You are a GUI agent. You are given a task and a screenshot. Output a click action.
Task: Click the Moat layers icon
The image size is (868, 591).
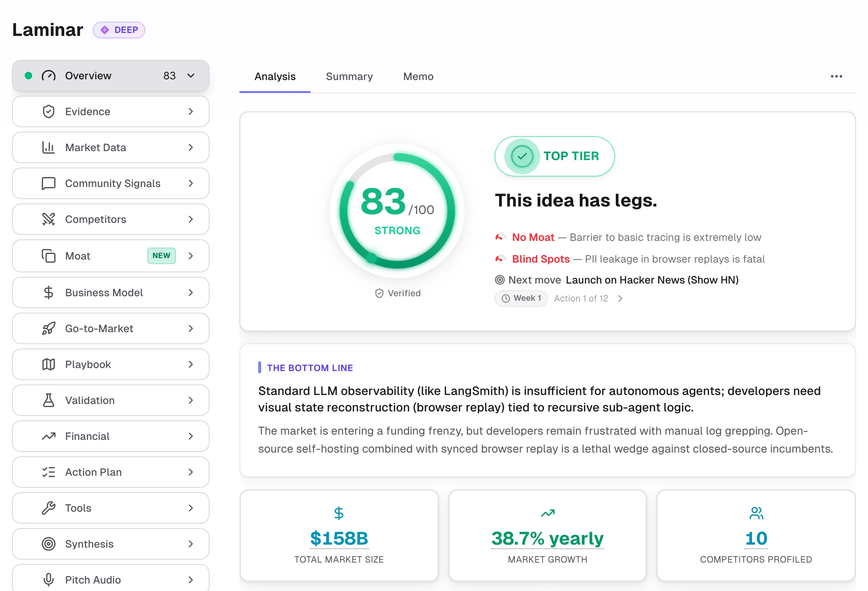tap(49, 256)
